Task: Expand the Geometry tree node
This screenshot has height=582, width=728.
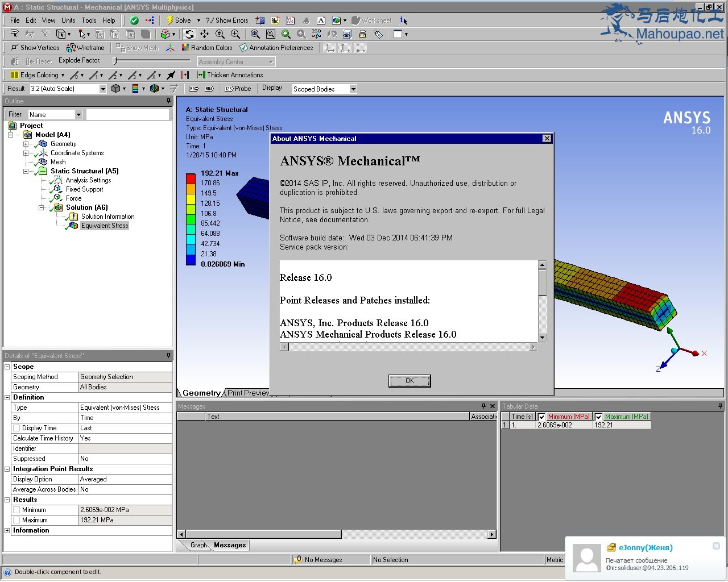Action: coord(26,144)
